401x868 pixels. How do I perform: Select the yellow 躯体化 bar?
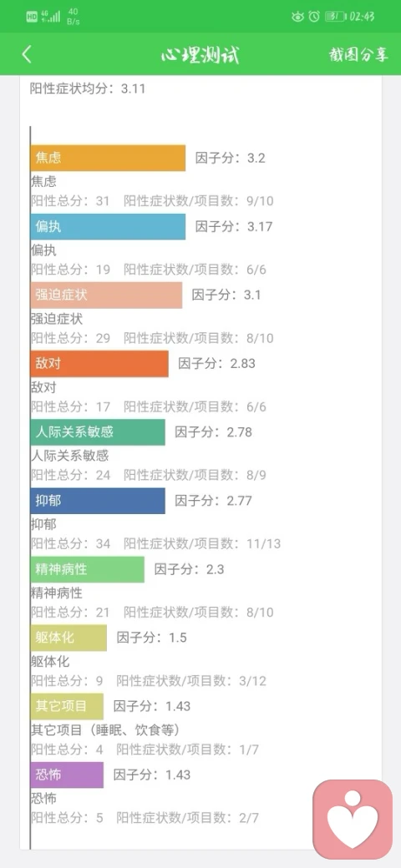pos(69,638)
